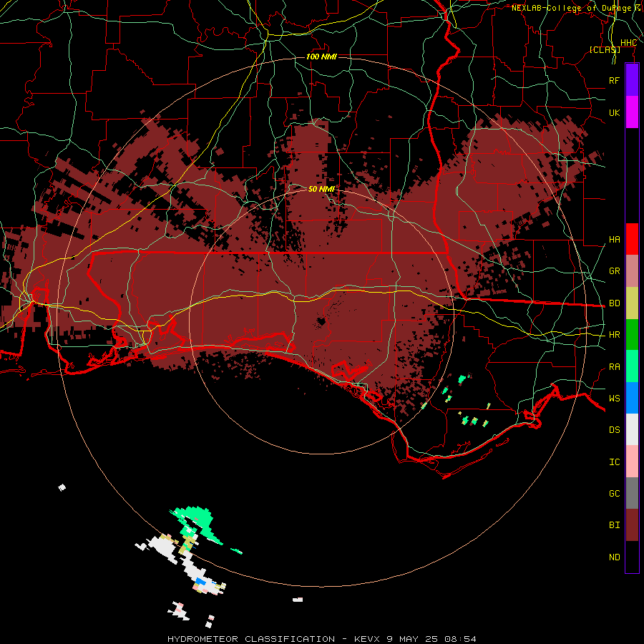
Task: Click the dark red BI legend swatch
Action: pyautogui.click(x=632, y=525)
